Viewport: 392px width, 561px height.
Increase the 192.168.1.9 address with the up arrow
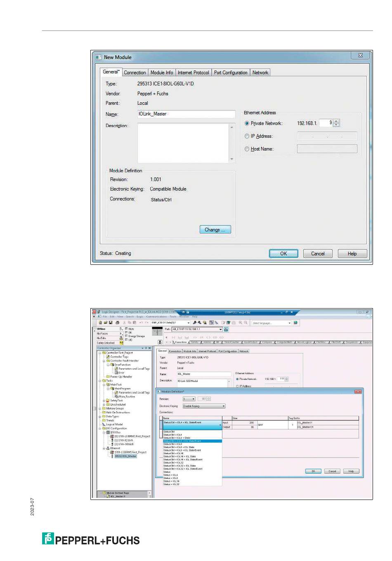pos(336,121)
